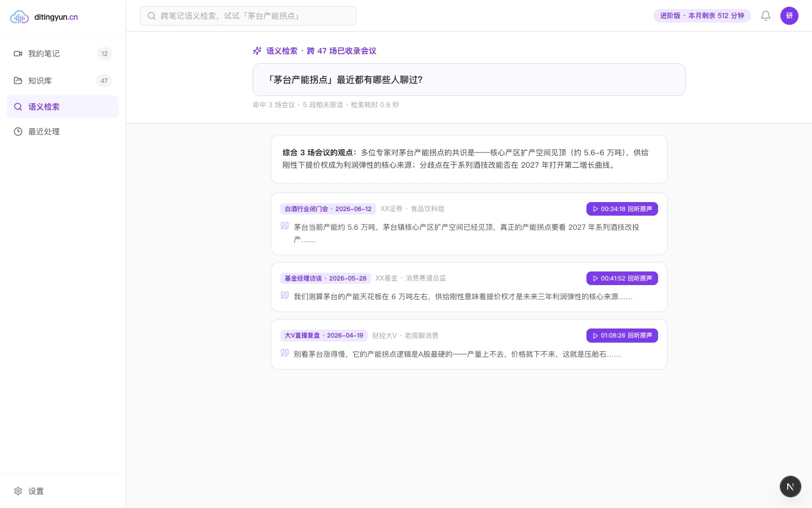Click the quote icon on the 大V直播复盘 card
Viewport: 812px width, 508px height.
pyautogui.click(x=285, y=353)
